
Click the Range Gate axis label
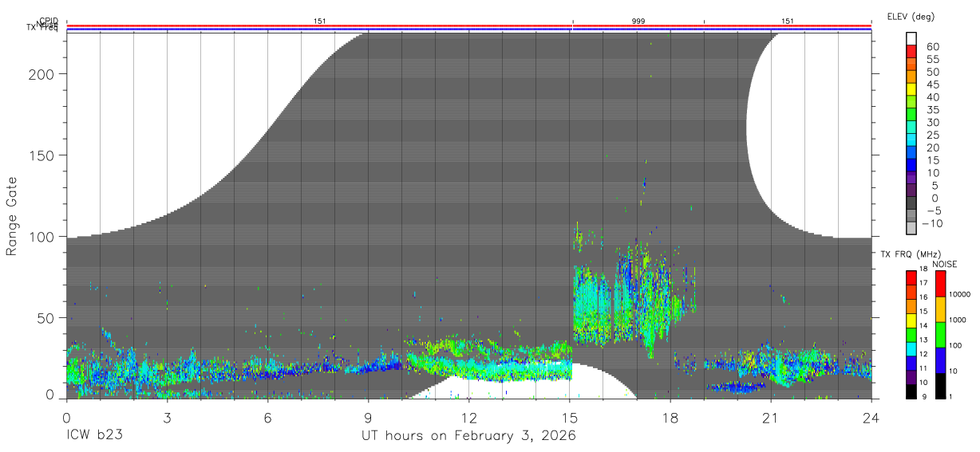click(x=12, y=216)
